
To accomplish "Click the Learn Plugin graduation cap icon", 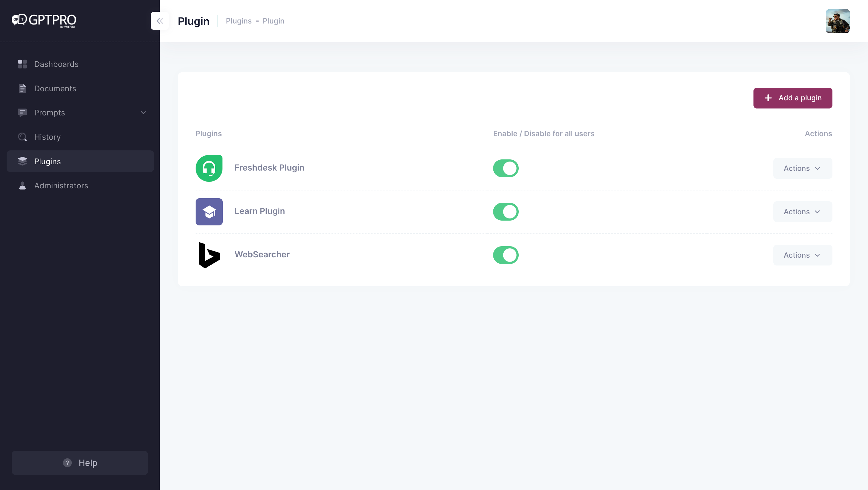I will [209, 212].
